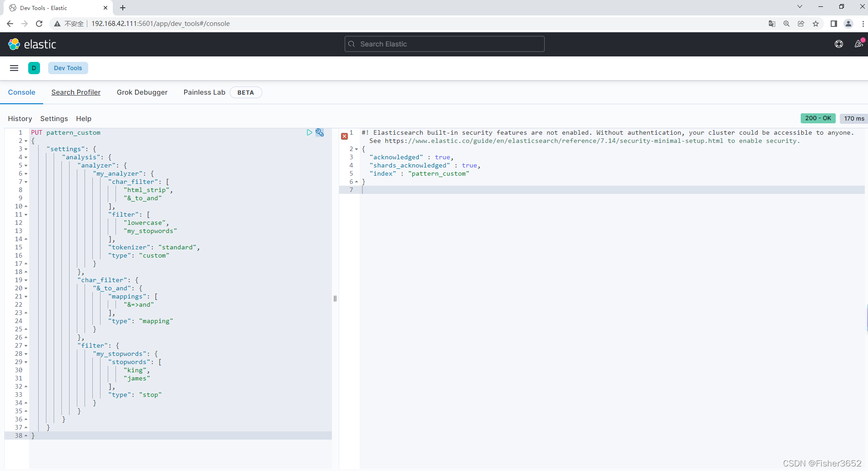Click "type": "stop" line in editor

pyautogui.click(x=135, y=395)
